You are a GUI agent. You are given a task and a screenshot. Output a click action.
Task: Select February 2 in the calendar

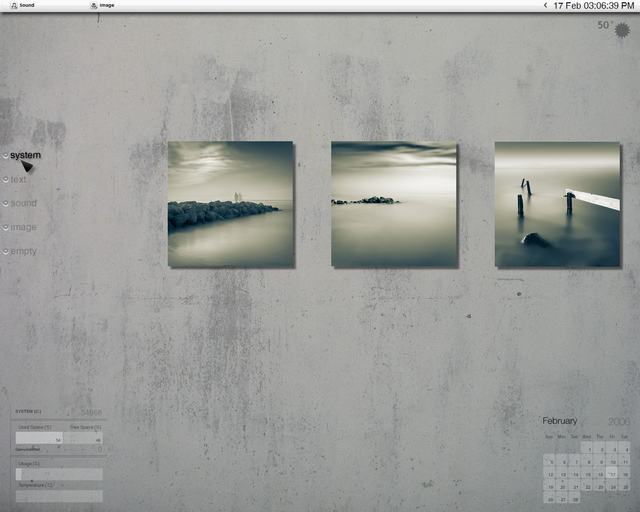[599, 447]
